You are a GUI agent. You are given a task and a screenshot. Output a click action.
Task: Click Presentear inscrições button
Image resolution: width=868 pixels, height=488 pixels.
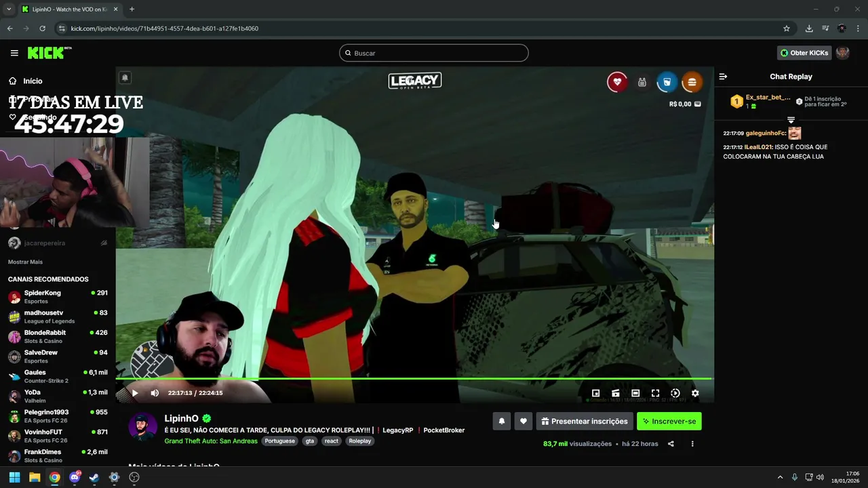pos(585,421)
